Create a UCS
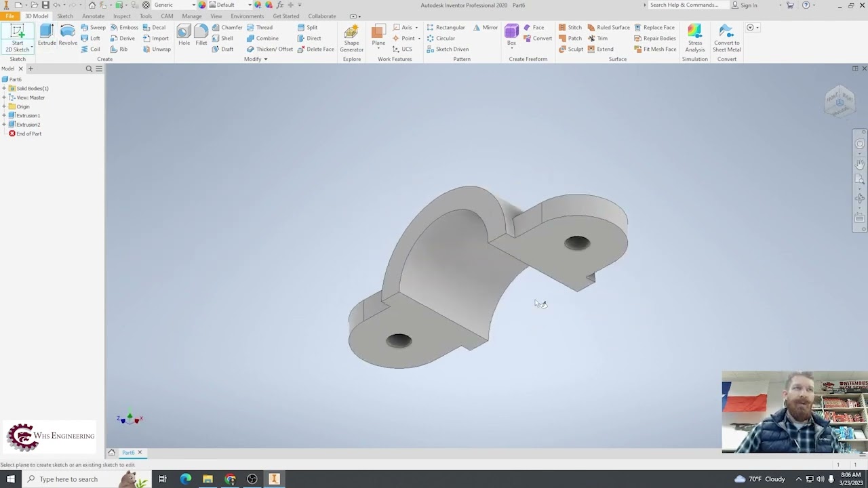This screenshot has height=488, width=868. point(401,49)
